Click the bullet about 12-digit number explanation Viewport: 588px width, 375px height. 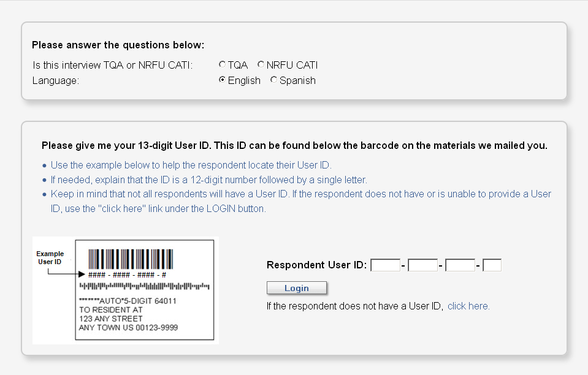click(208, 180)
